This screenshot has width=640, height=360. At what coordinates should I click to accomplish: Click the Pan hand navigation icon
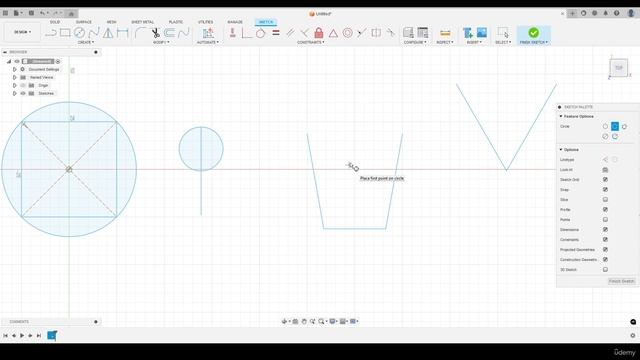(x=304, y=322)
